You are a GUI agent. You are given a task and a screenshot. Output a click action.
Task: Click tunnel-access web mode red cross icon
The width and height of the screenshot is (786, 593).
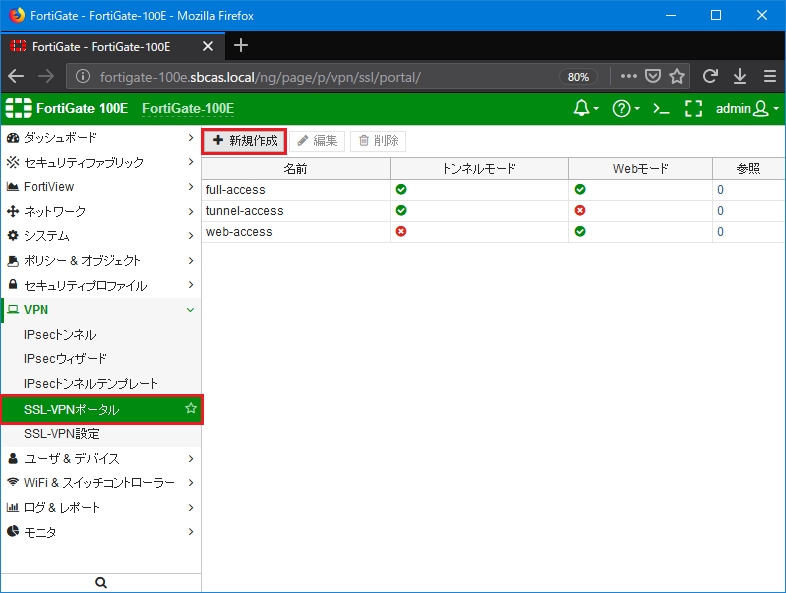pyautogui.click(x=580, y=211)
